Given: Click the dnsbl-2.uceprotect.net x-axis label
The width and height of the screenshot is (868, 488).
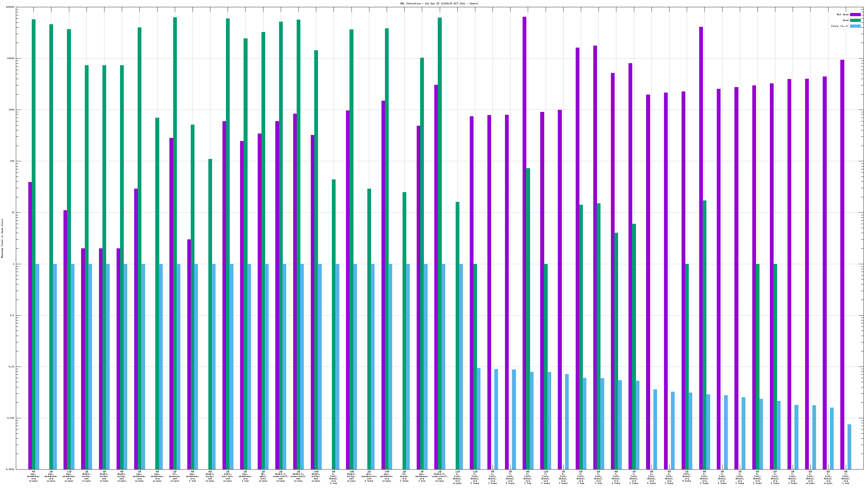Looking at the screenshot, I should 298,476.
